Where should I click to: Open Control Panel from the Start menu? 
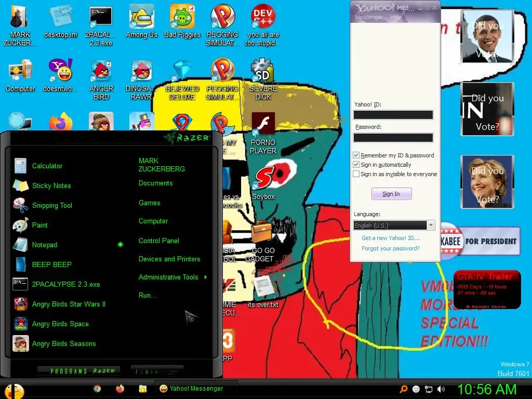point(159,241)
